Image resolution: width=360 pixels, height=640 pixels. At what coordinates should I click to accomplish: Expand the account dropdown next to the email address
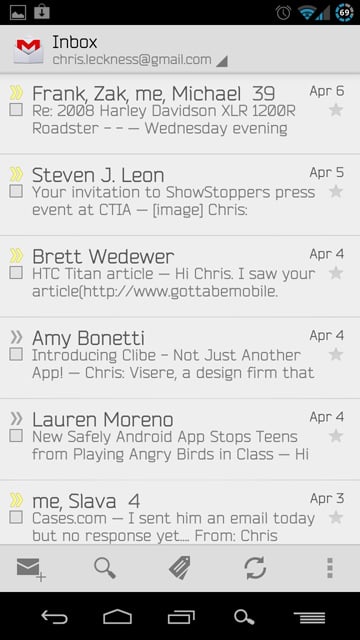[222, 61]
